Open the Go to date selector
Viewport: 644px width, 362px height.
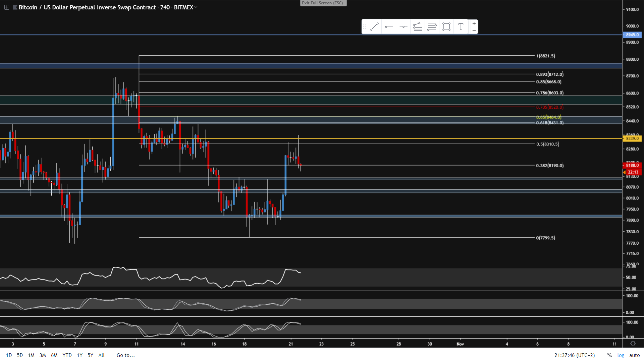[x=125, y=355]
